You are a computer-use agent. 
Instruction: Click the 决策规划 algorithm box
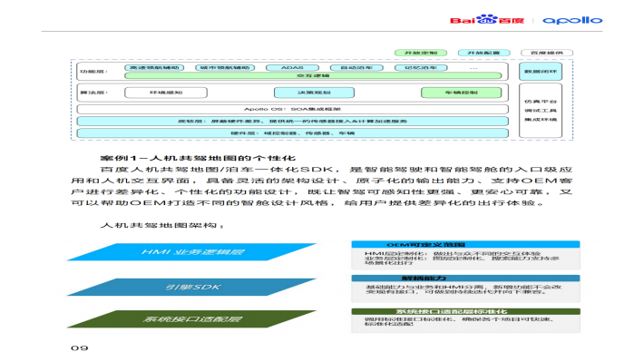(314, 93)
